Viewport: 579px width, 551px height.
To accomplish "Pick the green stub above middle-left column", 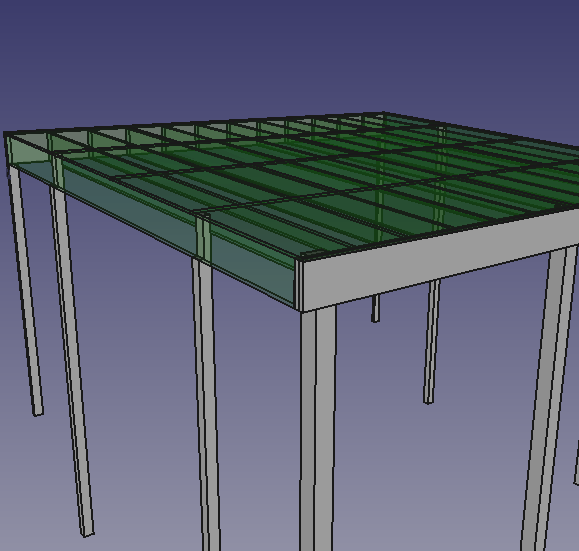I will point(203,236).
